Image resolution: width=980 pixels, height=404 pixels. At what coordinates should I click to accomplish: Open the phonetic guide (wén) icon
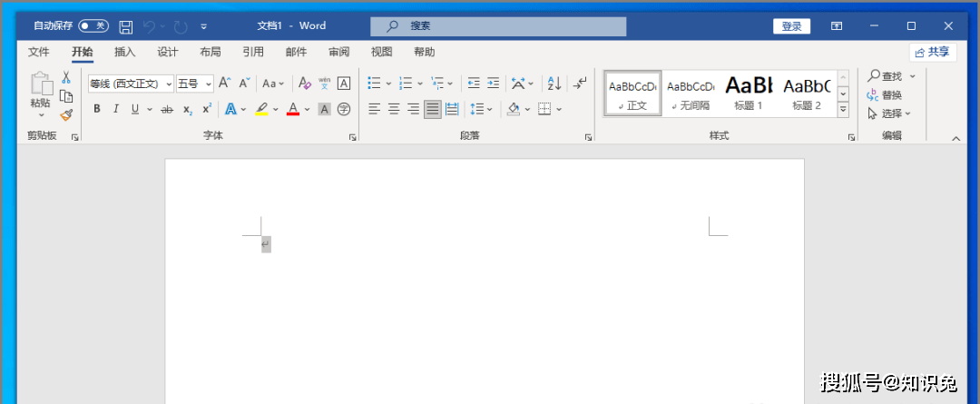click(324, 84)
